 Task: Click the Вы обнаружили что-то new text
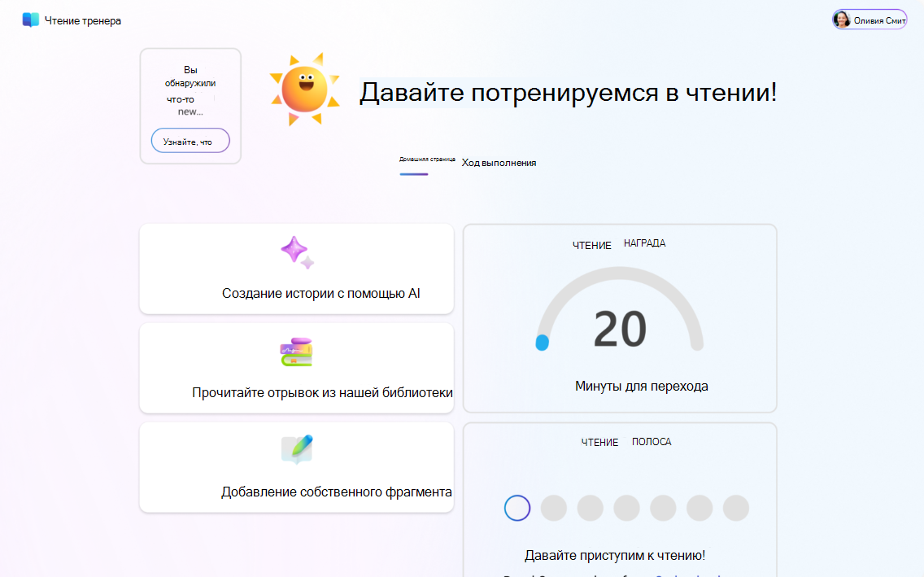tap(190, 91)
